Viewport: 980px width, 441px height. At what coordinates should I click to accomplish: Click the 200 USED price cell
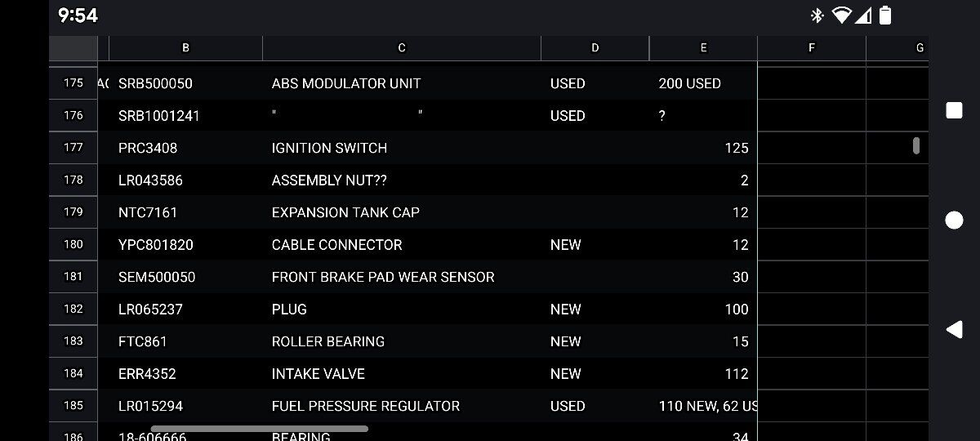pyautogui.click(x=703, y=83)
